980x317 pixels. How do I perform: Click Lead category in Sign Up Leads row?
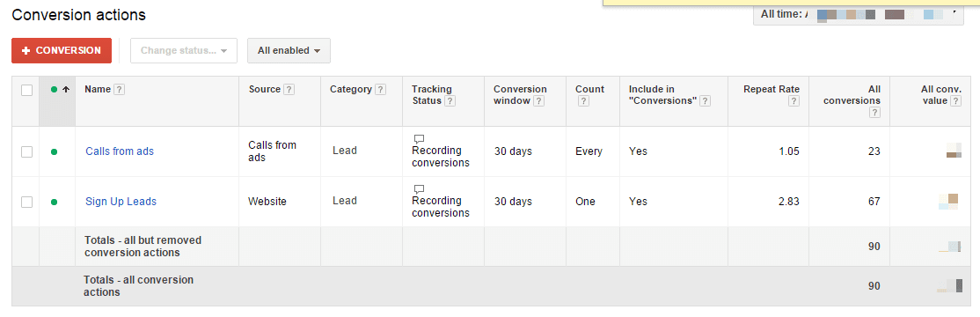[344, 201]
